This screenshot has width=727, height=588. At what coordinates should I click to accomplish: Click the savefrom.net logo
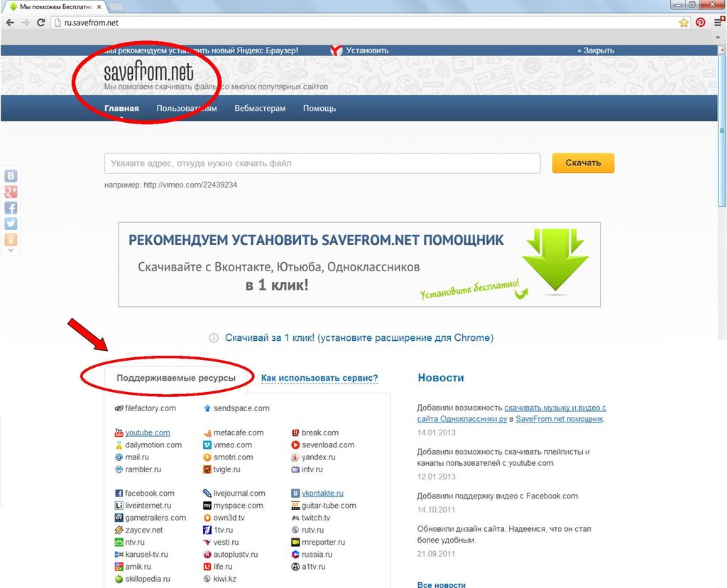coord(148,72)
